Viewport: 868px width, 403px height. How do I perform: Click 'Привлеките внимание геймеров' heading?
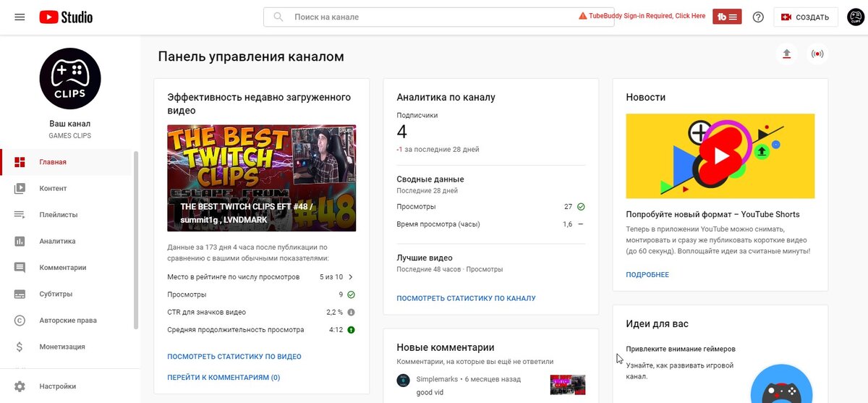coord(680,349)
